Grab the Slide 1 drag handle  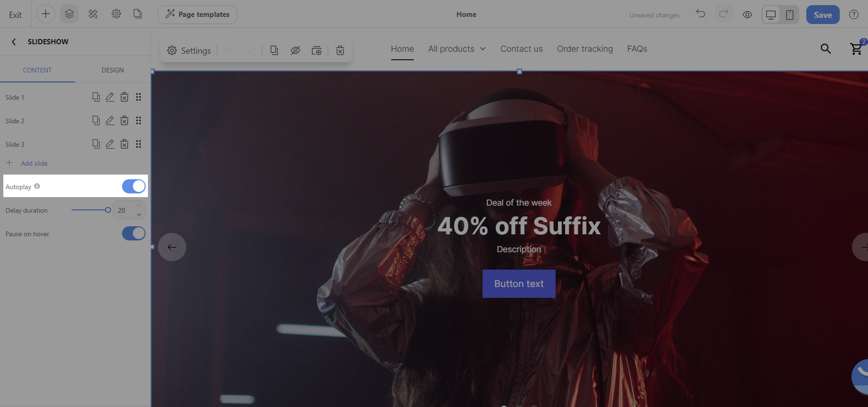(x=138, y=97)
